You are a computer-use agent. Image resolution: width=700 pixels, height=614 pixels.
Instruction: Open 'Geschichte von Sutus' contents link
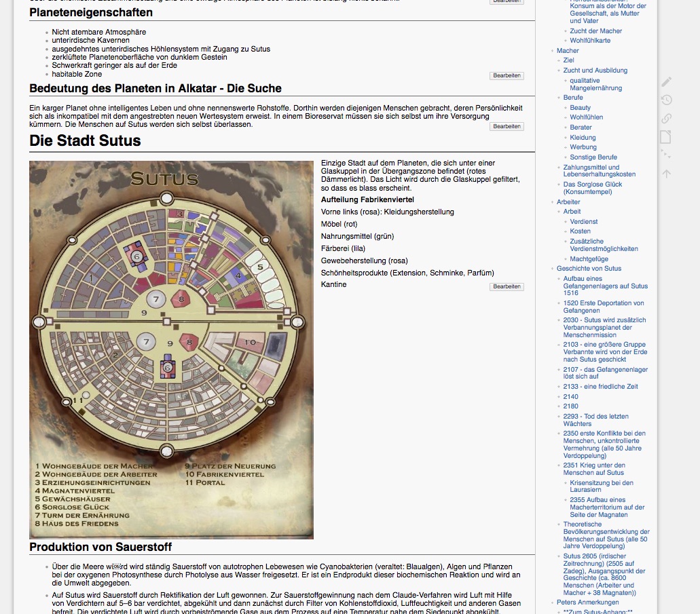(589, 268)
